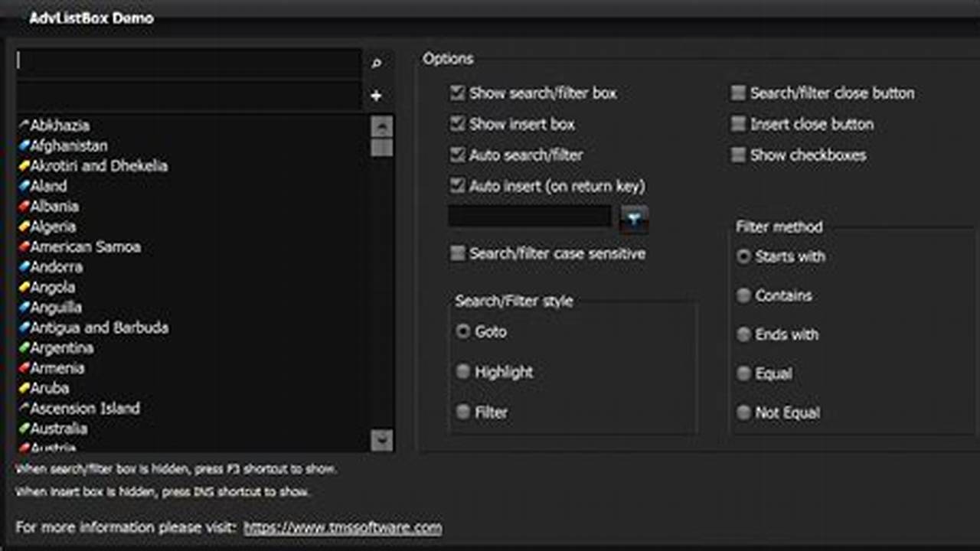Click the search magnifier icon
Image resolution: width=980 pixels, height=551 pixels.
pyautogui.click(x=376, y=64)
